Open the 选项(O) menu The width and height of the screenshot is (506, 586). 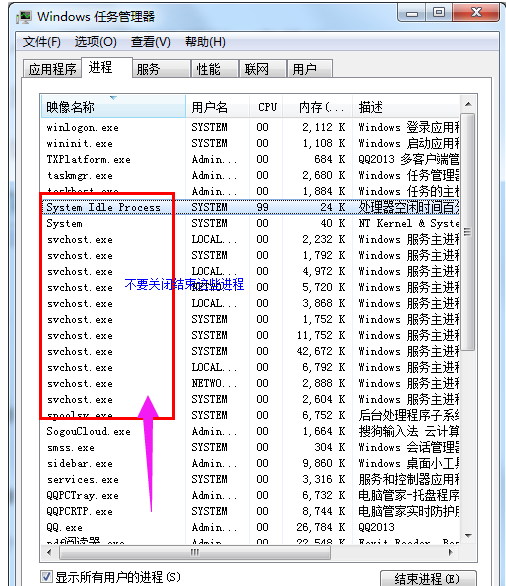coord(96,41)
